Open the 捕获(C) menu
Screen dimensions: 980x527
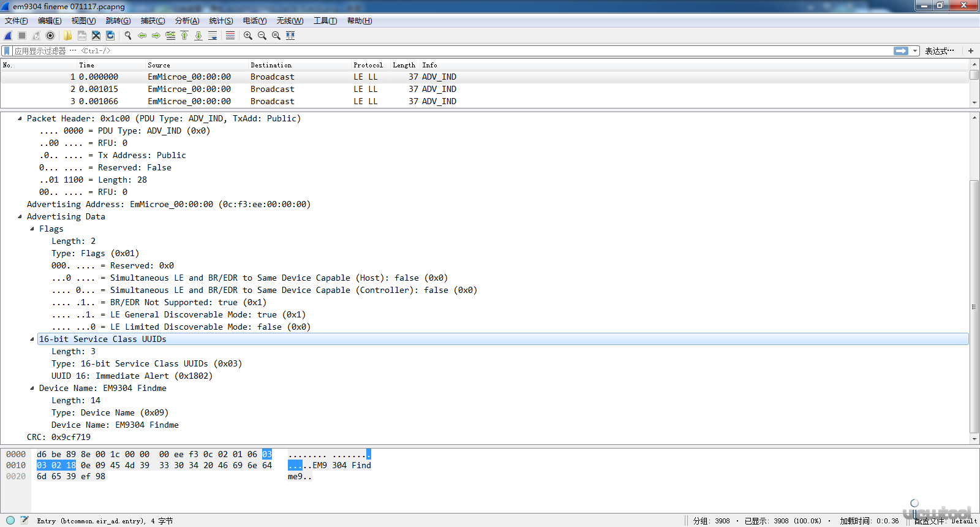[153, 21]
